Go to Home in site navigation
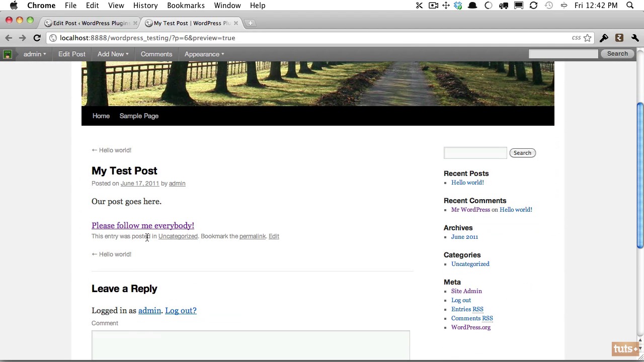Viewport: 644px width, 362px height. click(101, 116)
